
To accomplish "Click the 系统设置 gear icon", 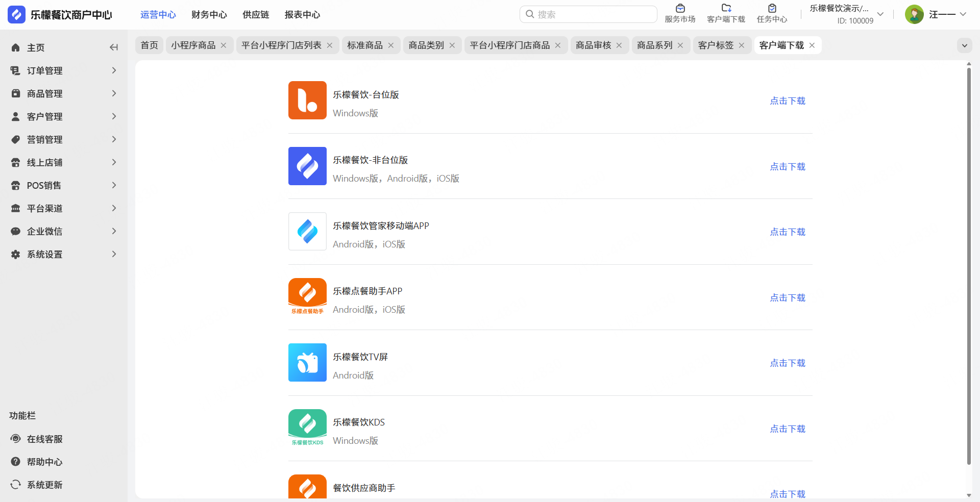I will click(x=16, y=254).
